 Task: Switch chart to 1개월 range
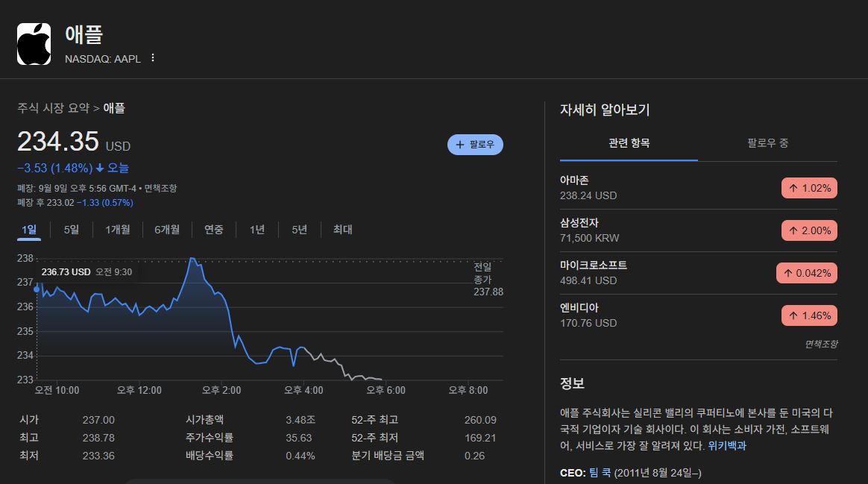tap(118, 229)
